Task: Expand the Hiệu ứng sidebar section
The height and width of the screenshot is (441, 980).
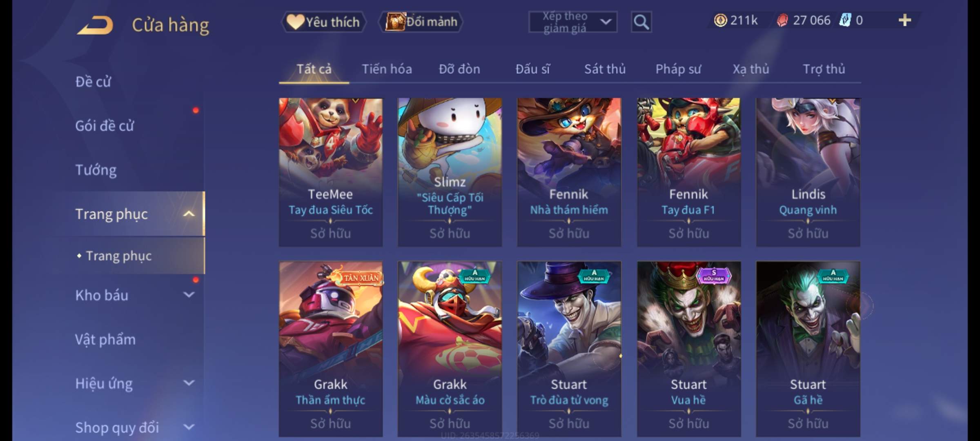Action: 189,383
